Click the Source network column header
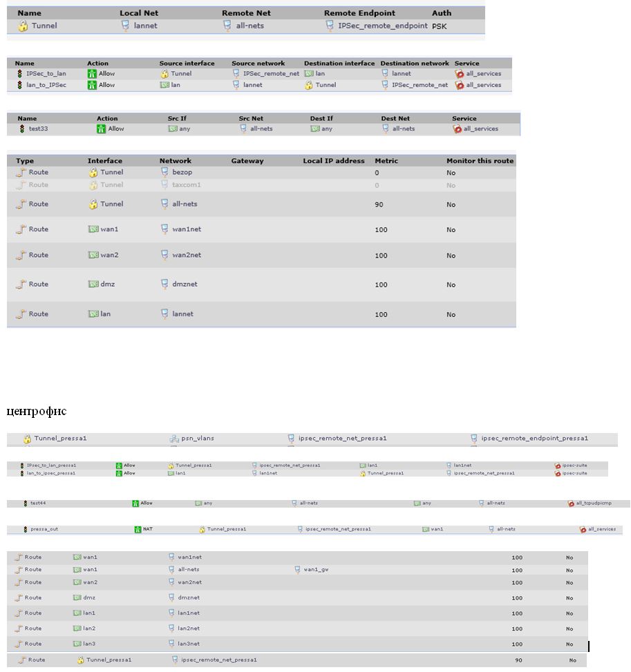Image resolution: width=631 pixels, height=672 pixels. click(x=258, y=63)
